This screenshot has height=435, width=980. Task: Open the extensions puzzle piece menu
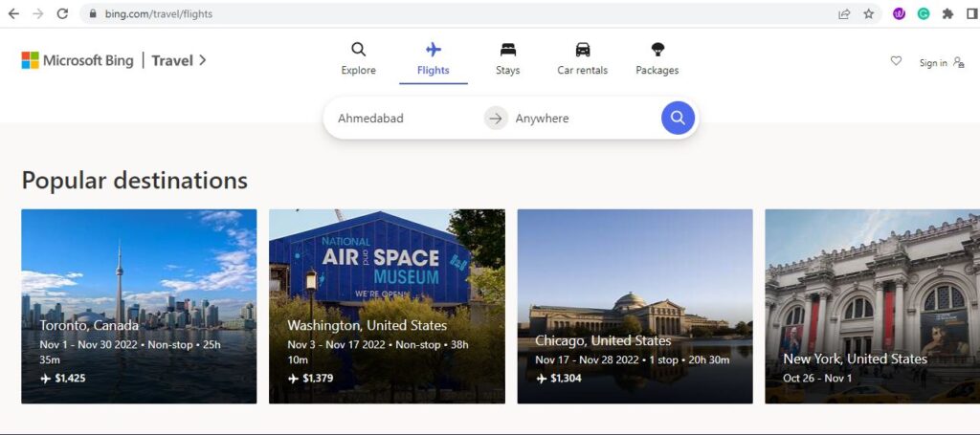[x=948, y=13]
